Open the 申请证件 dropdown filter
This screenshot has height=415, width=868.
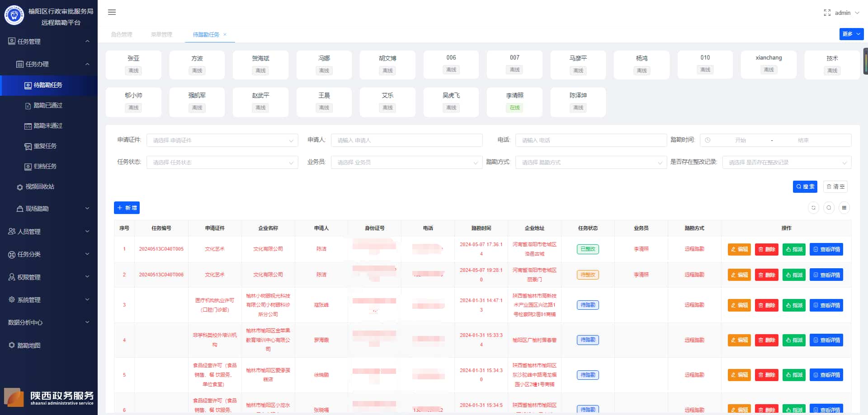[x=222, y=140]
